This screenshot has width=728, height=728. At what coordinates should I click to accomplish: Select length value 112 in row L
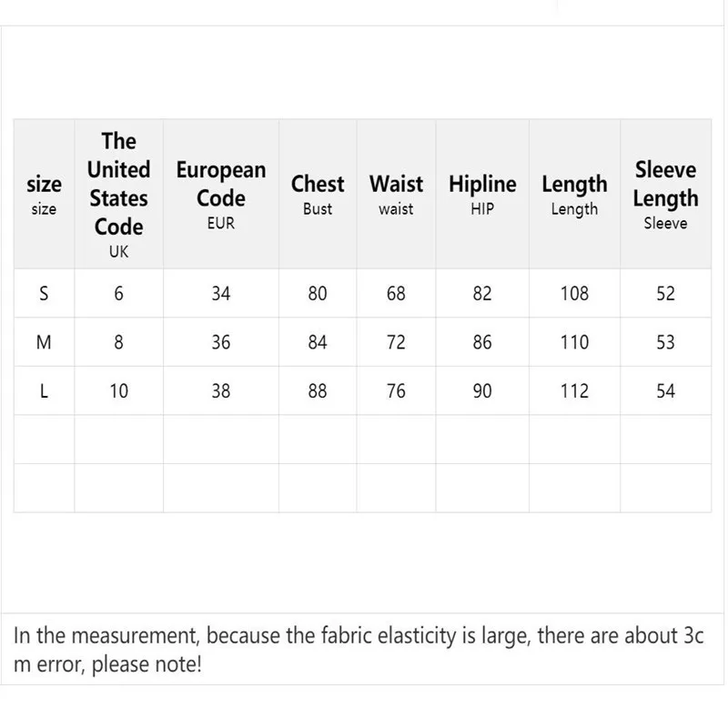click(574, 391)
